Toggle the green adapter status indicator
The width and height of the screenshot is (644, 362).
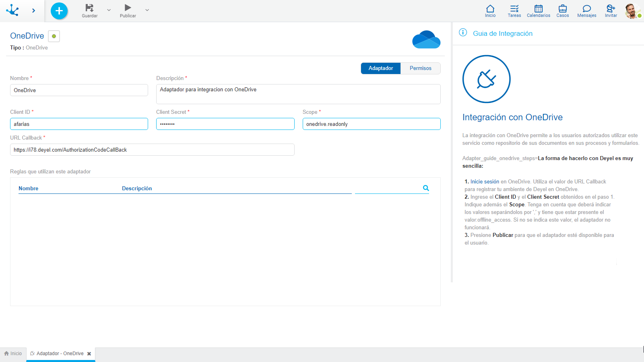(x=54, y=36)
